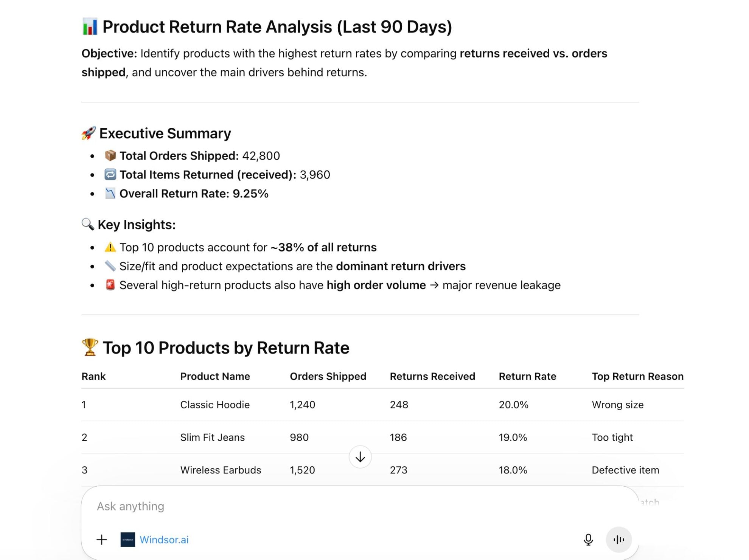Viewport: 749px width, 560px height.
Task: Click the Top Return Reason column header
Action: coord(637,376)
